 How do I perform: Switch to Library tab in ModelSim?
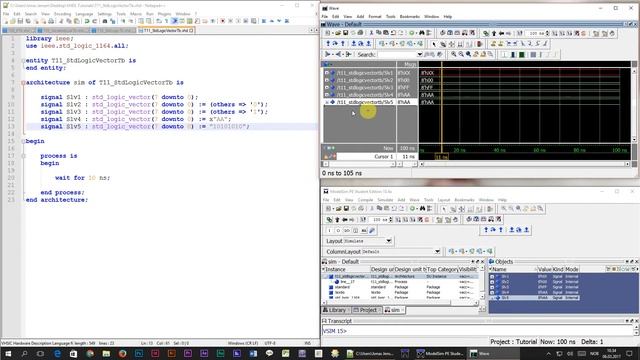click(336, 310)
